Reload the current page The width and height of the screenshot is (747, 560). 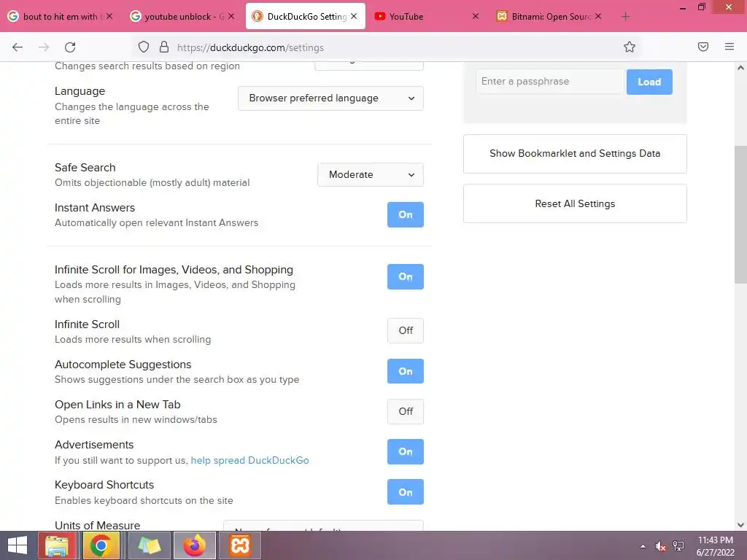[x=70, y=47]
